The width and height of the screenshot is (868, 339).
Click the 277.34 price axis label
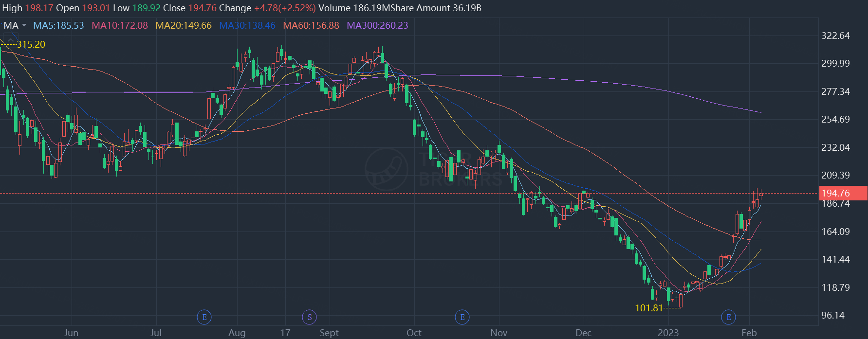tap(835, 91)
